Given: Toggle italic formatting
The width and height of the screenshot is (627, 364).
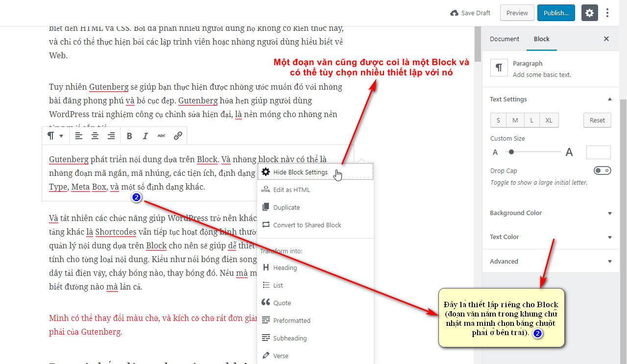Looking at the screenshot, I should (x=145, y=136).
